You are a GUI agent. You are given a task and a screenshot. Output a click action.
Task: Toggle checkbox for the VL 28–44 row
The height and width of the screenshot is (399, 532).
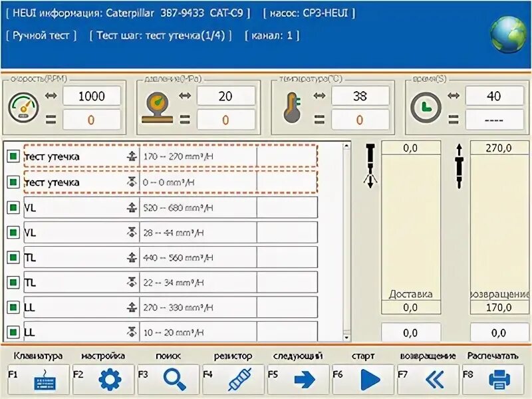click(x=13, y=232)
